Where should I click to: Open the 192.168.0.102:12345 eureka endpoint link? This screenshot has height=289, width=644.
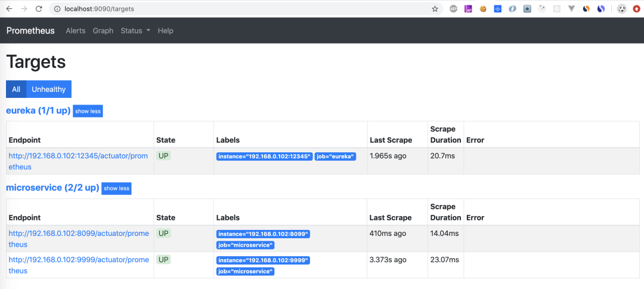click(x=79, y=156)
